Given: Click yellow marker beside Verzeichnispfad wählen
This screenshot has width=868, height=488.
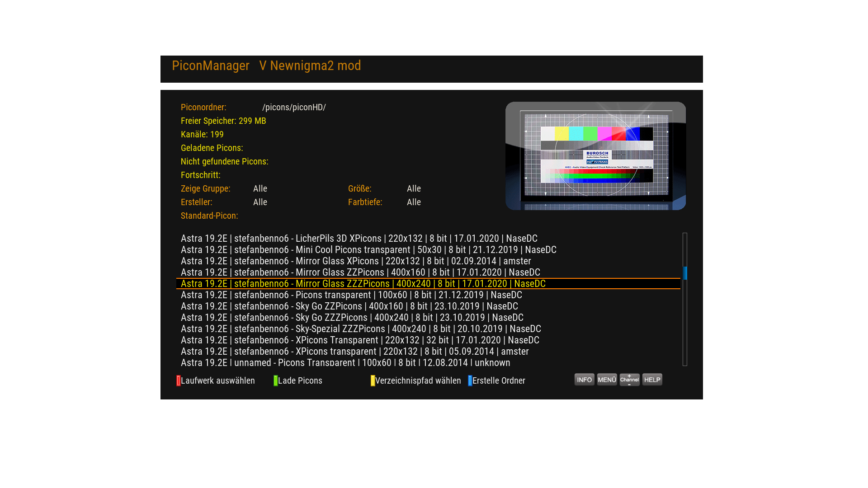Looking at the screenshot, I should click(x=373, y=380).
